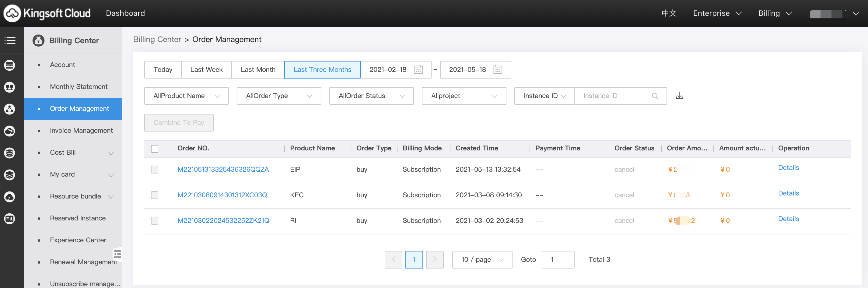Click the ID card sidebar icon
Image resolution: width=868 pixels, height=288 pixels.
point(9,219)
